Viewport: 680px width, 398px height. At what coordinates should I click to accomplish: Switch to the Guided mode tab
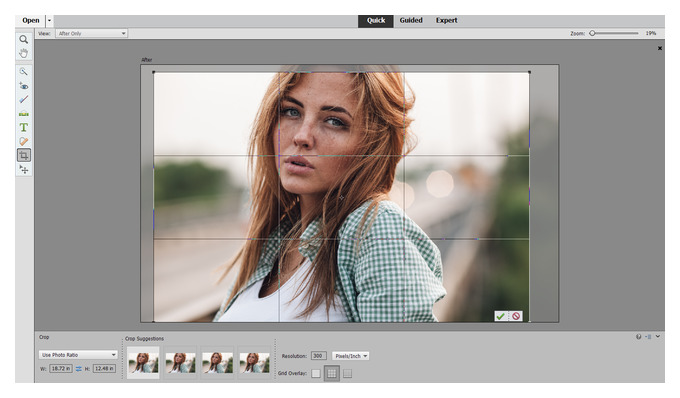(x=411, y=20)
